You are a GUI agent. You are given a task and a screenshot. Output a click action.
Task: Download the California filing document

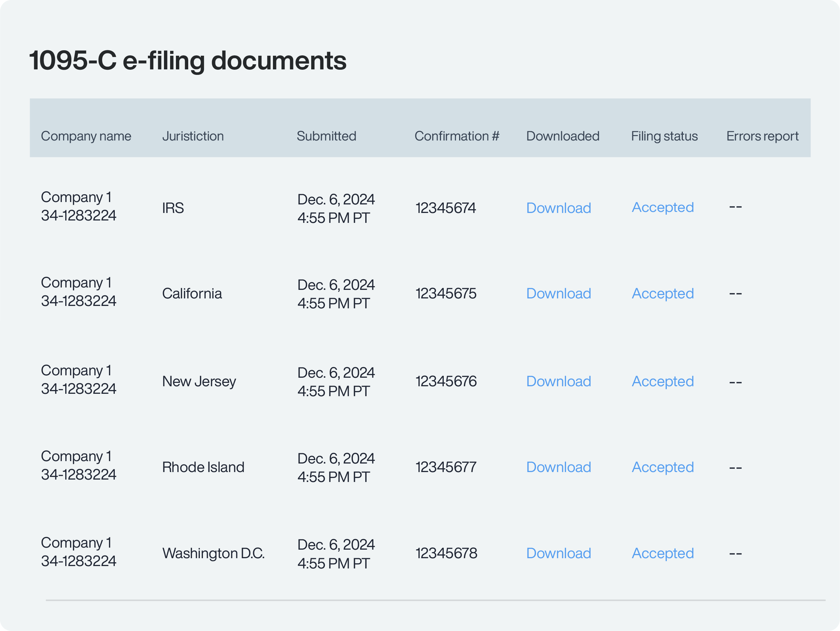pos(558,293)
